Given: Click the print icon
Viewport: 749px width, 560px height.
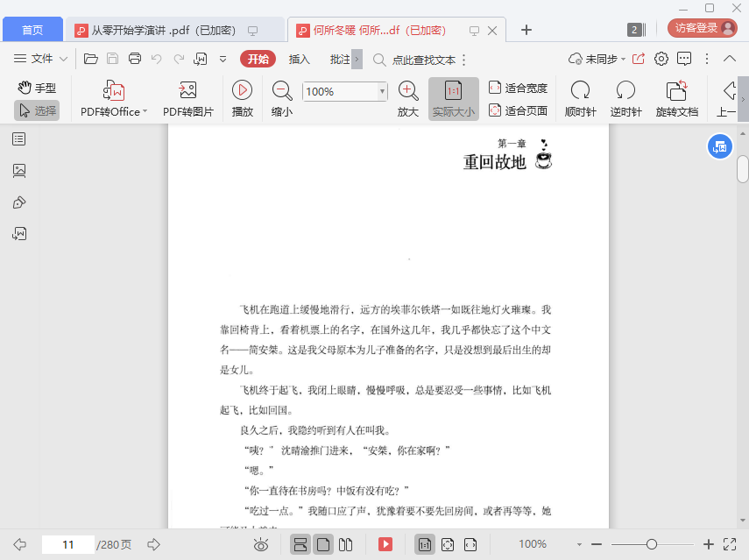Looking at the screenshot, I should pyautogui.click(x=135, y=59).
